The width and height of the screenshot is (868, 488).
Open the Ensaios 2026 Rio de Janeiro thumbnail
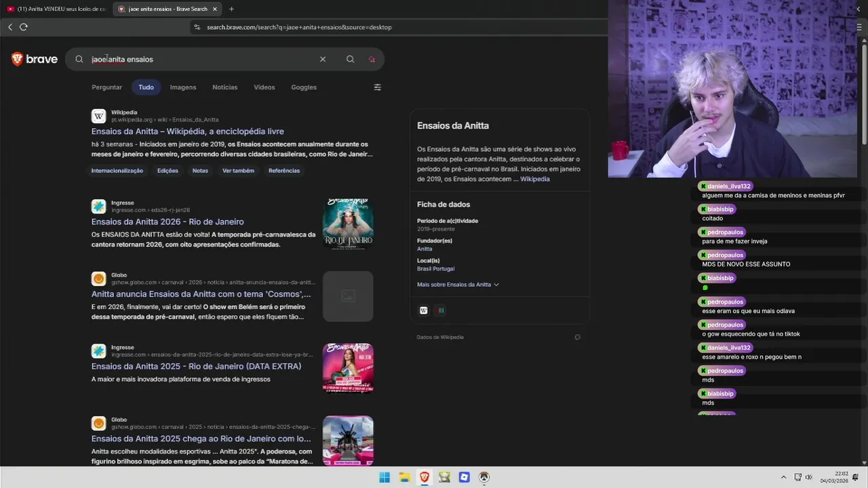[x=348, y=224]
